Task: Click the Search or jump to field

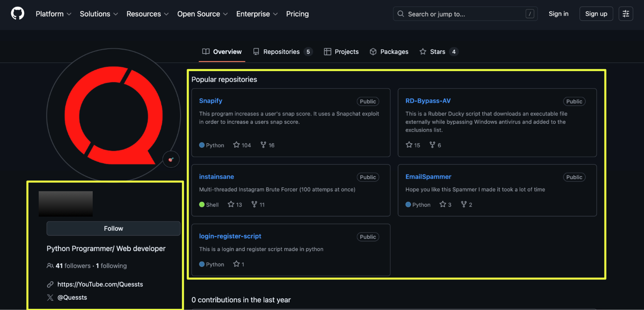Action: click(x=465, y=14)
